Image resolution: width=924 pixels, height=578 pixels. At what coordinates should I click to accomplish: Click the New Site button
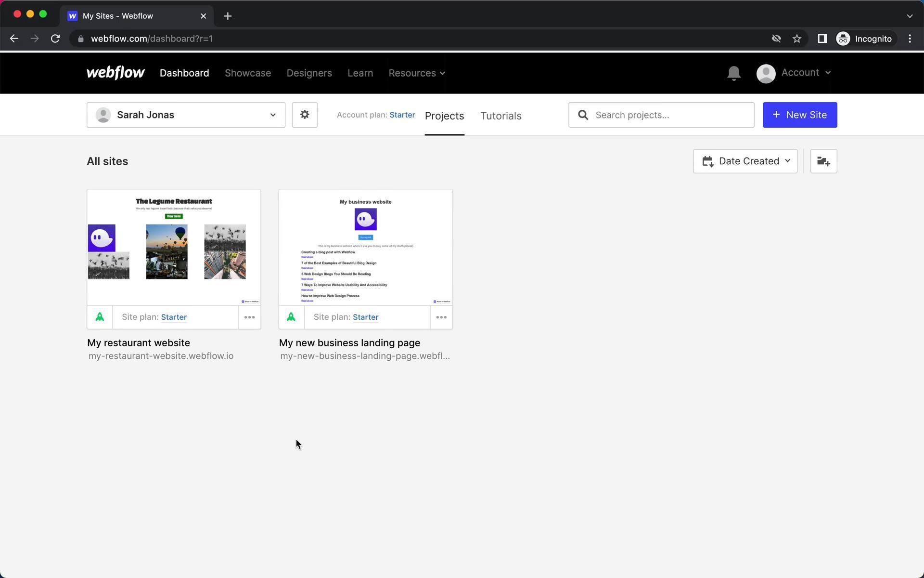pos(799,115)
